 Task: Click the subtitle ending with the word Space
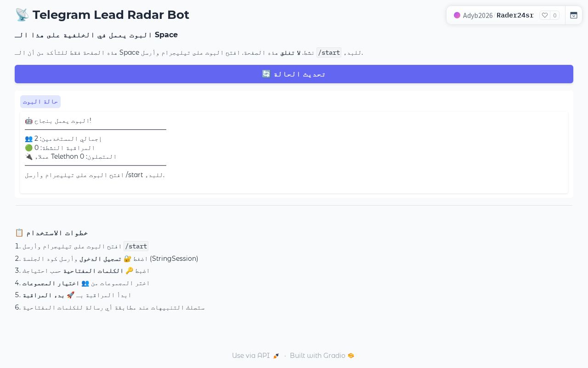click(x=96, y=35)
